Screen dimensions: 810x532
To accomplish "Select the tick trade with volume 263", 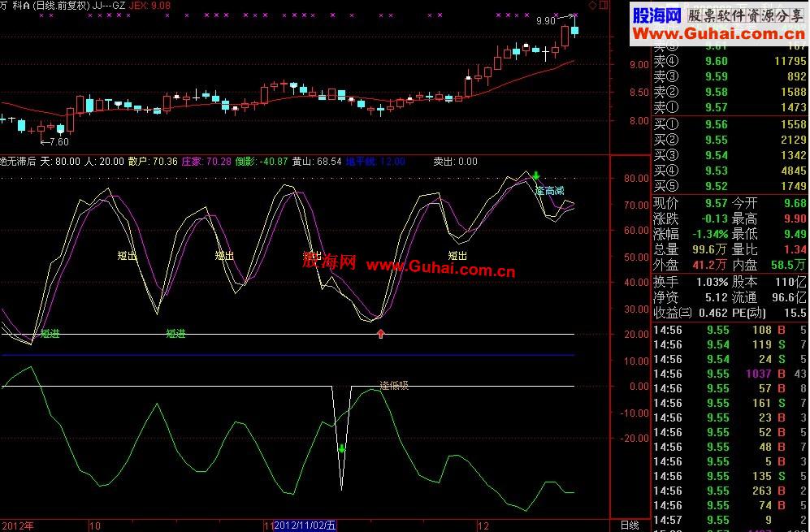I will 730,491.
